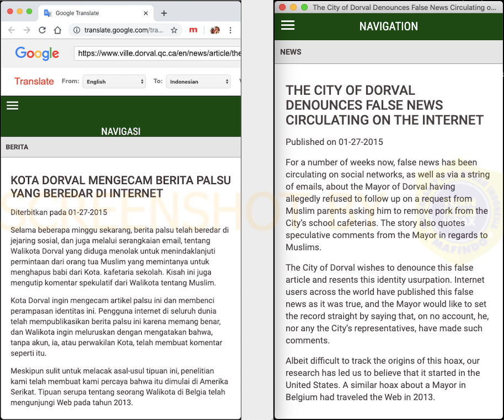Click the Translate link

click(34, 82)
